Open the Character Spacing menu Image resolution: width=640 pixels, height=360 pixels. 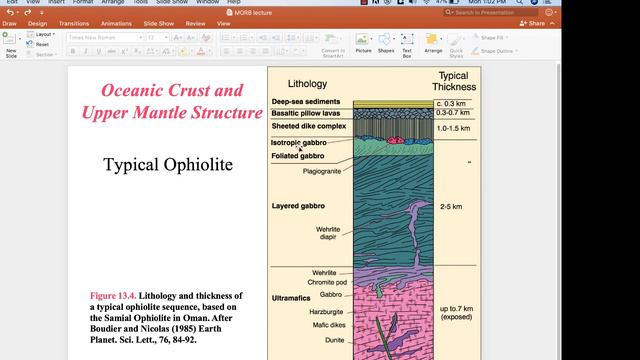[x=151, y=51]
